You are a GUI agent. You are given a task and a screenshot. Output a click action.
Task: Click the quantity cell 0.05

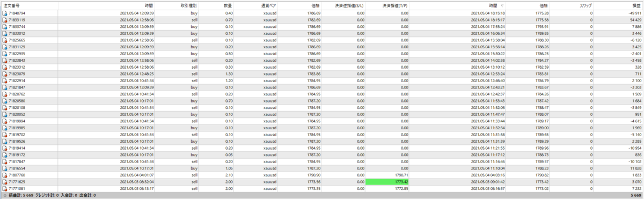229,155
